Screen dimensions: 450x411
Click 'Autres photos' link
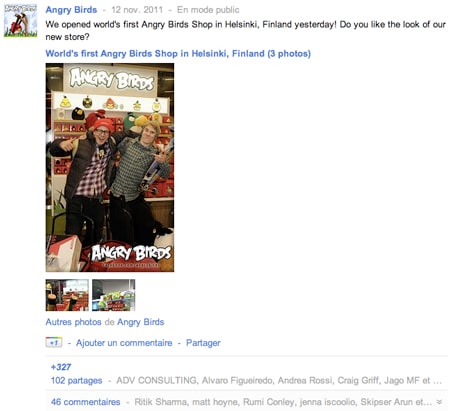tap(73, 322)
